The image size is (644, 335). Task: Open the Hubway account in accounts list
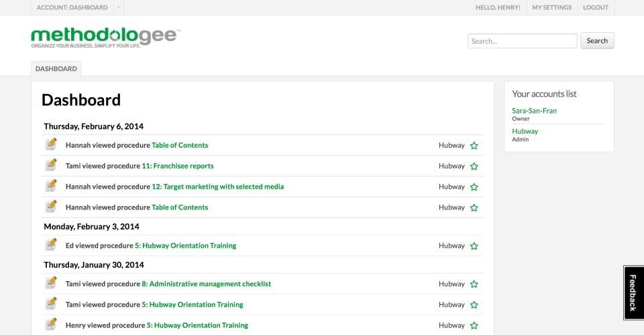525,131
